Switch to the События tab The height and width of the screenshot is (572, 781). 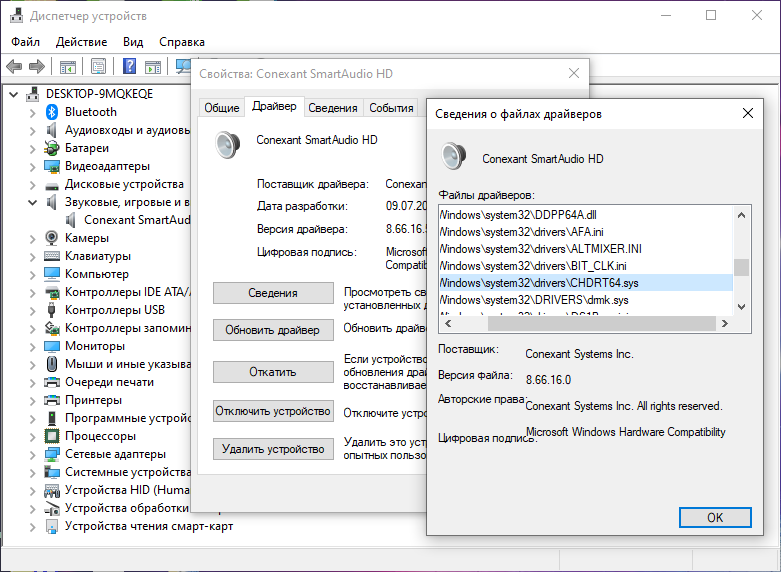tap(391, 108)
